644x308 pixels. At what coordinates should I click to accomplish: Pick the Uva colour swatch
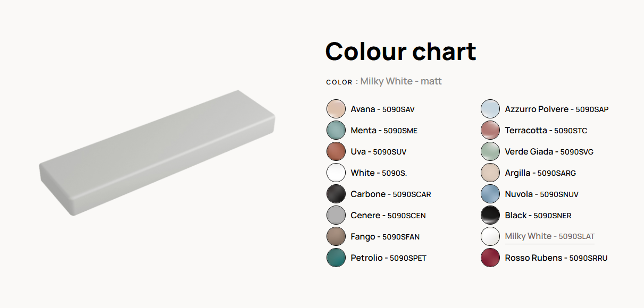pyautogui.click(x=336, y=151)
